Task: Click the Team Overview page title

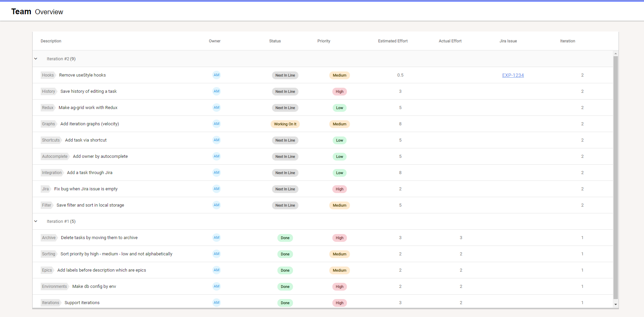Action: click(37, 12)
